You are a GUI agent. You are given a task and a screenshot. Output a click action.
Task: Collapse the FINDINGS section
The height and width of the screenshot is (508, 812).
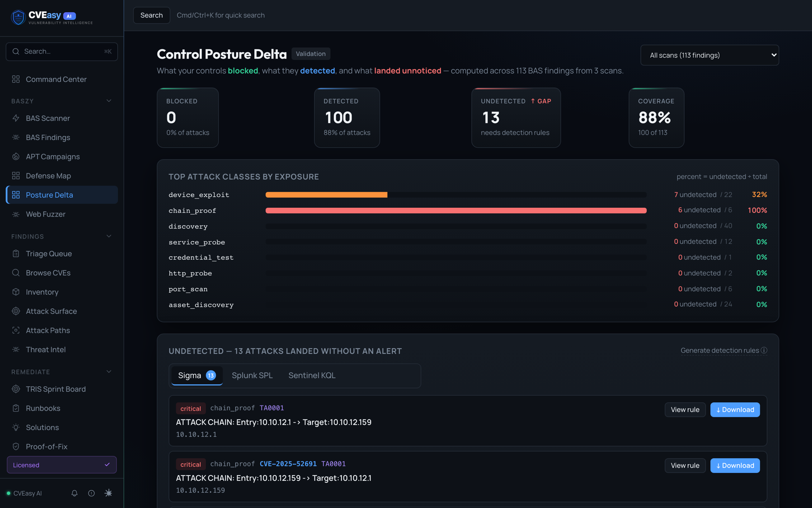109,236
